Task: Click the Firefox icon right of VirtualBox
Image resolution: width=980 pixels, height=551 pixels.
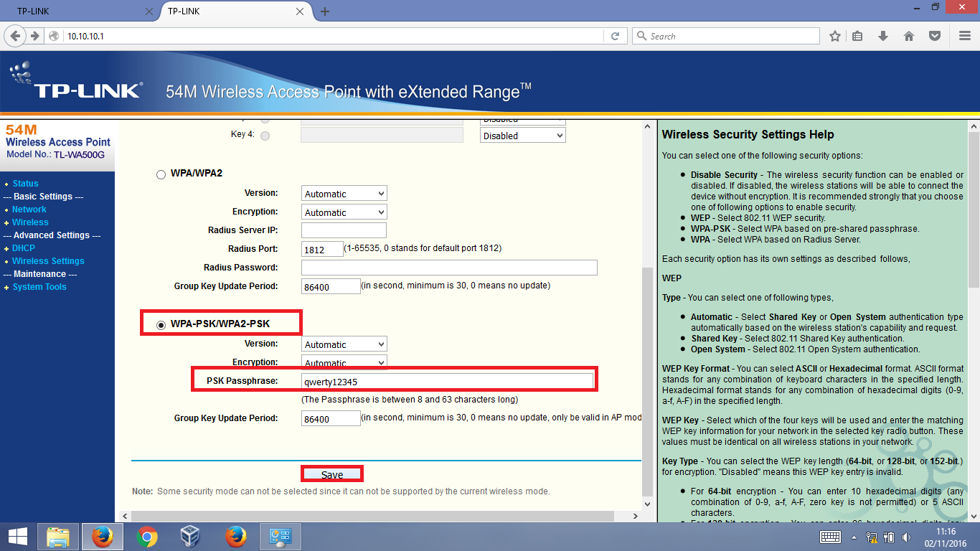Action: [x=235, y=537]
